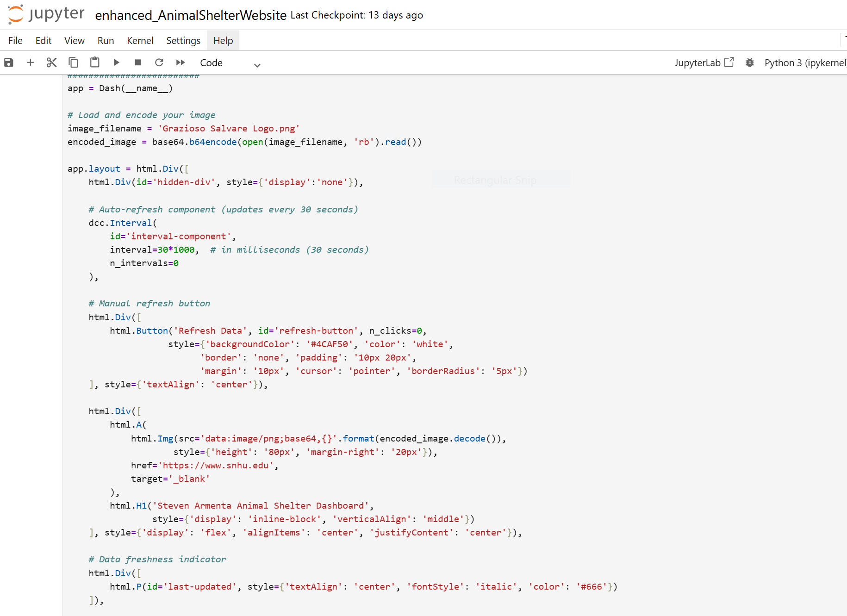Screen dimensions: 847x616
Task: Cut the selected cell with scissors icon
Action: click(x=52, y=62)
